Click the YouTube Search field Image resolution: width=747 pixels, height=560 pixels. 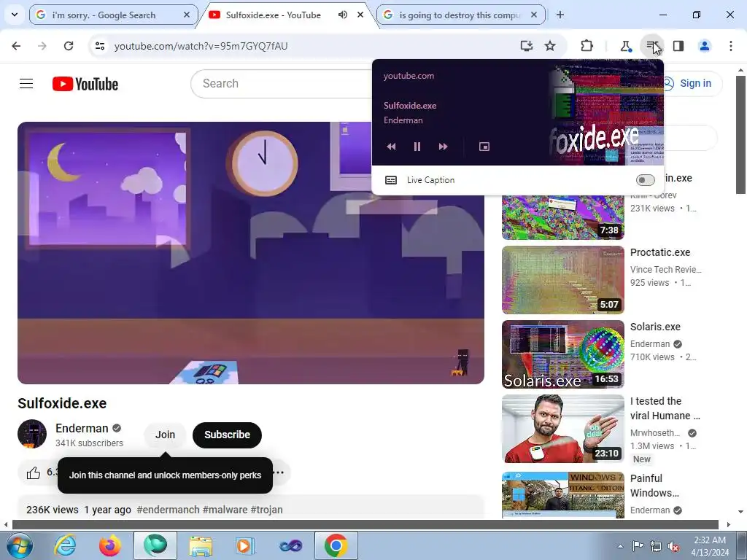[x=281, y=84]
